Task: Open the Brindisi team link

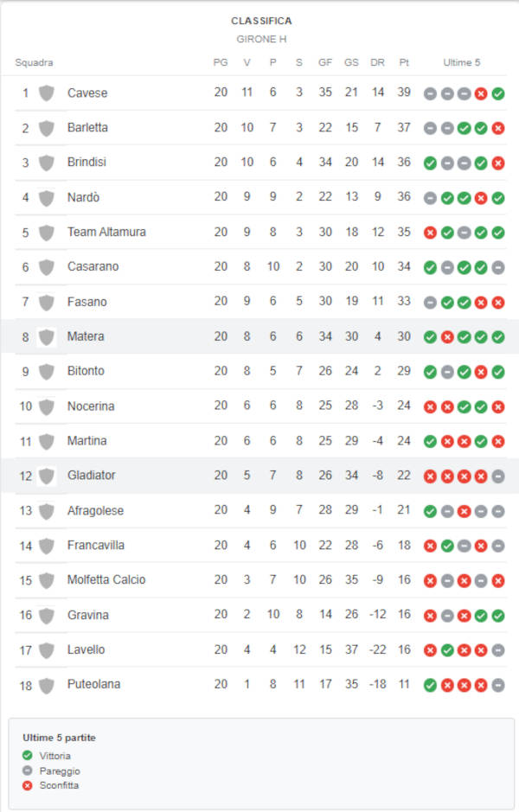Action: [x=86, y=162]
